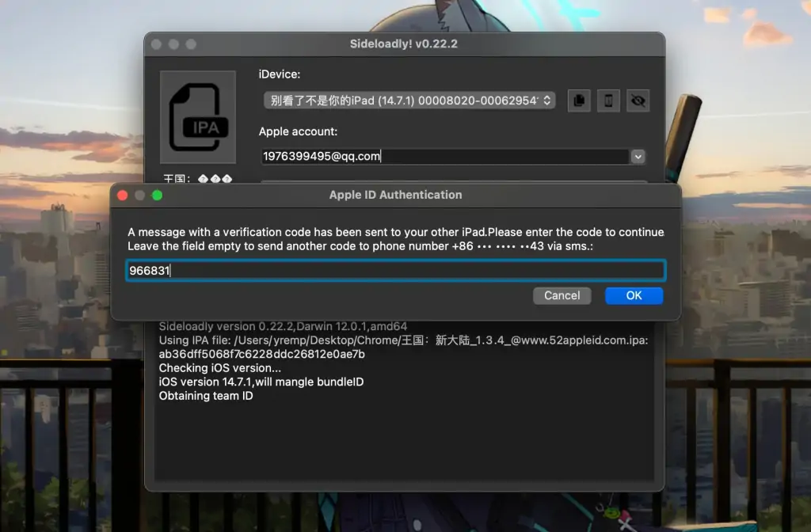Click the 'Using IPA file' log line

403,340
